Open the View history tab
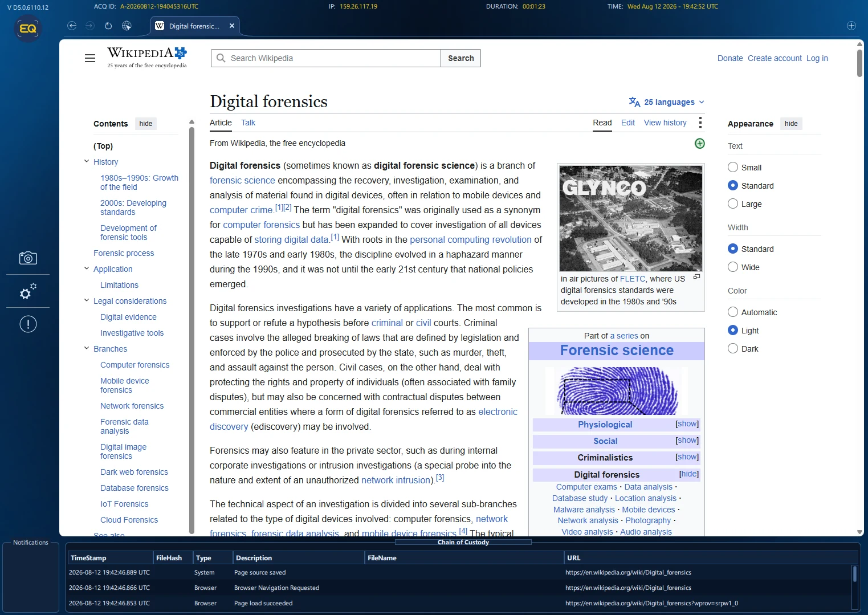Screen dimensions: 868x615 (665, 123)
